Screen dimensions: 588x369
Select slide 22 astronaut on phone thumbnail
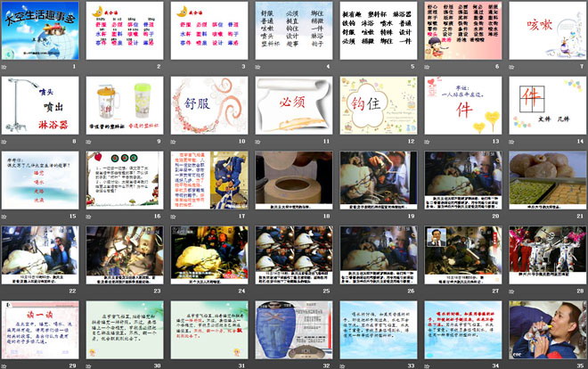[x=40, y=255]
